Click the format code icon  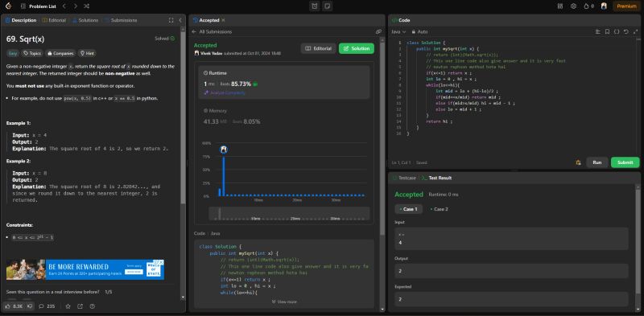(598, 31)
